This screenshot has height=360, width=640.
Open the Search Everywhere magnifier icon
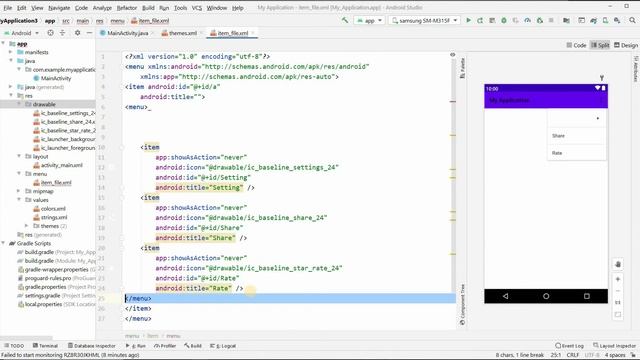pos(632,20)
